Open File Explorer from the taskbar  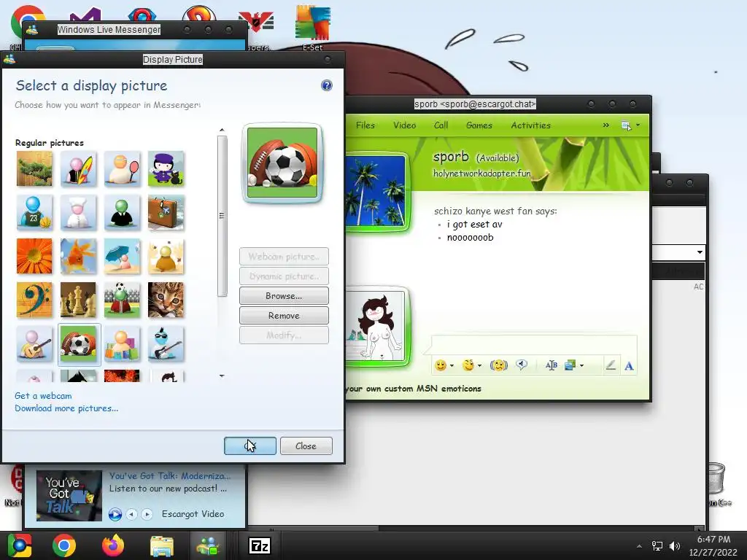(161, 545)
